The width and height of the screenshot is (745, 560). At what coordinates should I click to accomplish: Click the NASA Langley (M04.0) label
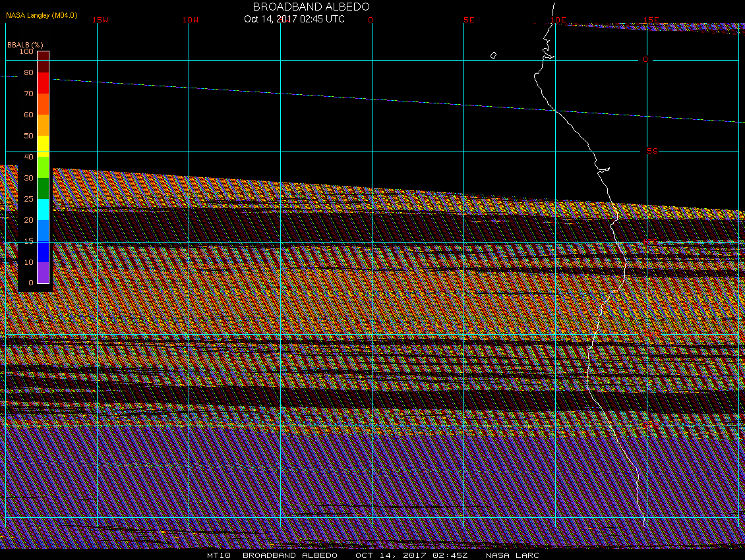[x=42, y=15]
